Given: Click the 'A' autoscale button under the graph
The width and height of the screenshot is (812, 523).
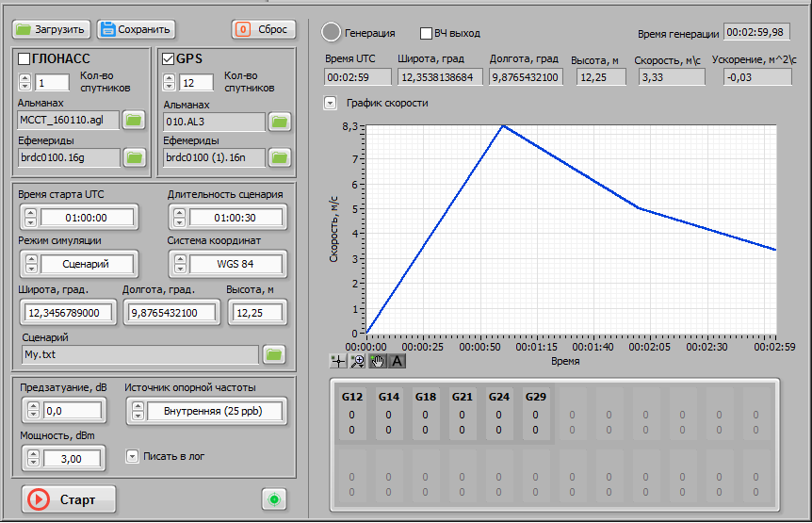Looking at the screenshot, I should [397, 361].
